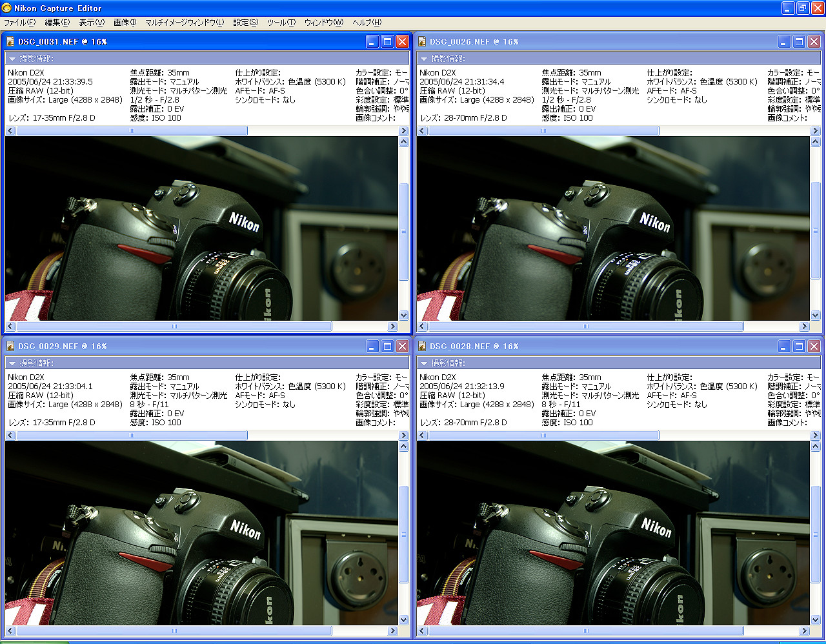
Task: Minimize the Nikon Capture Editor main window
Action: tap(788, 8)
